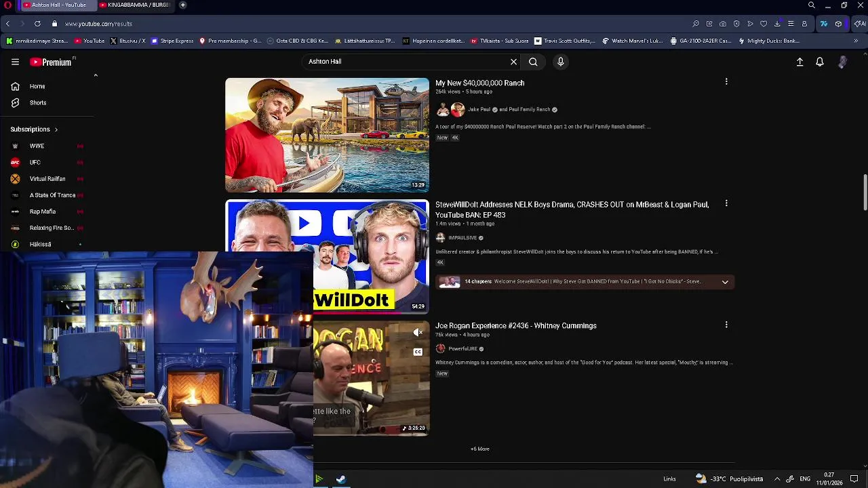Open the Virtual Railfan subscription
The height and width of the screenshot is (488, 868).
(x=47, y=178)
